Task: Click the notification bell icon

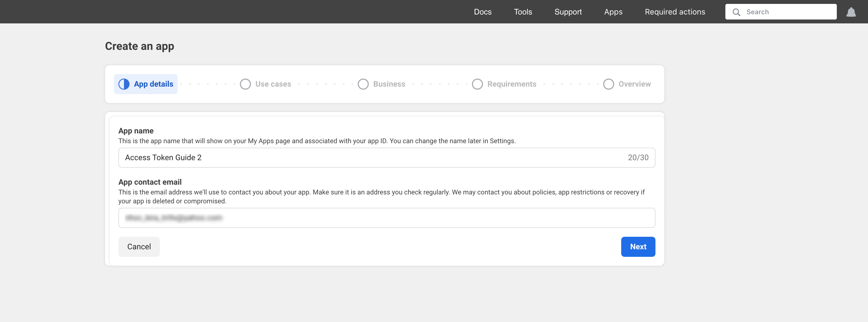Action: point(851,12)
